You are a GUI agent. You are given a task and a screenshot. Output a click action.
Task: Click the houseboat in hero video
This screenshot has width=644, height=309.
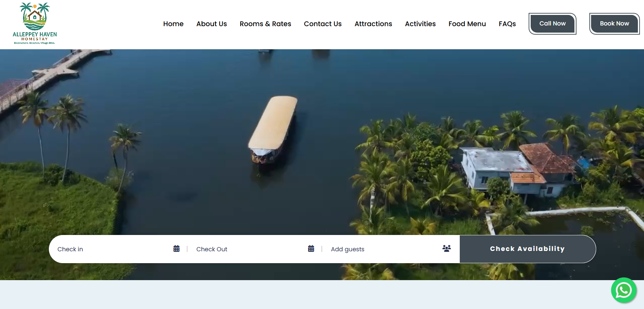tap(272, 129)
